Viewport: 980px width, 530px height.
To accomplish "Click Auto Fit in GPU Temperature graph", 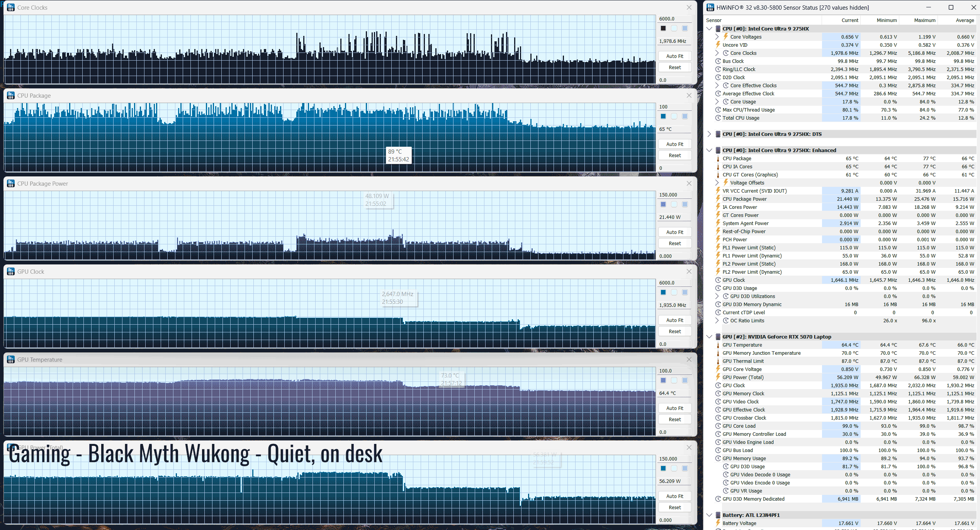I will [675, 408].
